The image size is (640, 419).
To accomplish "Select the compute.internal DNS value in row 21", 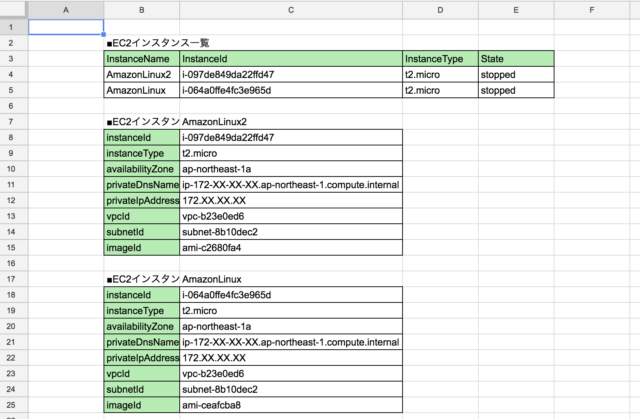I will click(291, 342).
